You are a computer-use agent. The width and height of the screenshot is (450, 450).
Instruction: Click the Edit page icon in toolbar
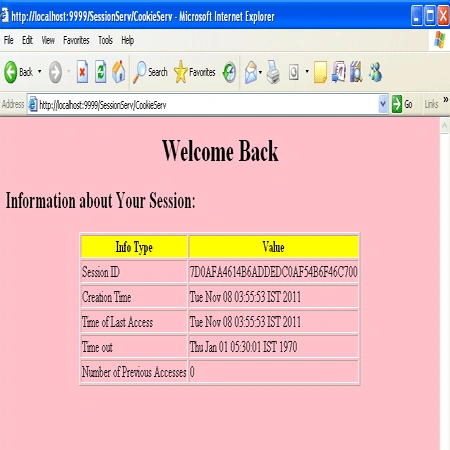click(294, 72)
